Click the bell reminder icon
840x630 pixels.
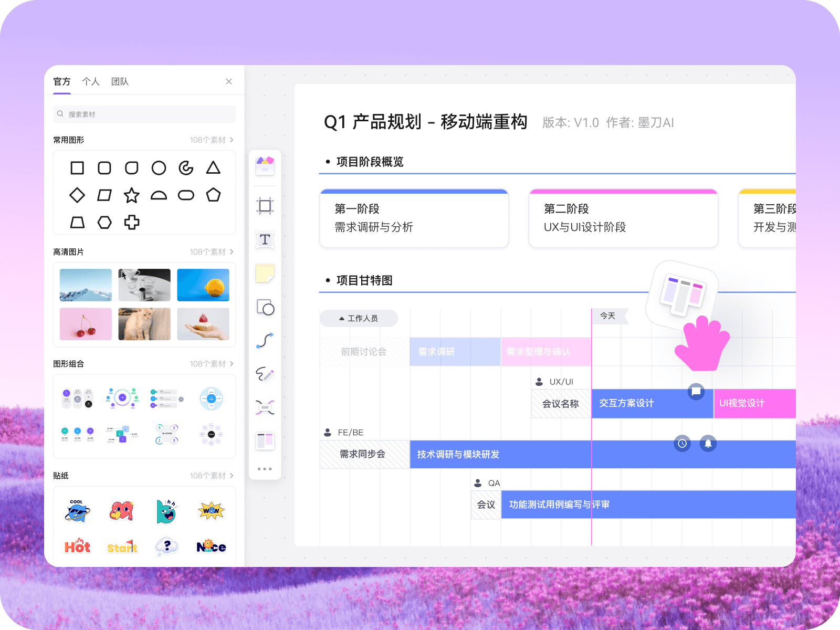[708, 444]
